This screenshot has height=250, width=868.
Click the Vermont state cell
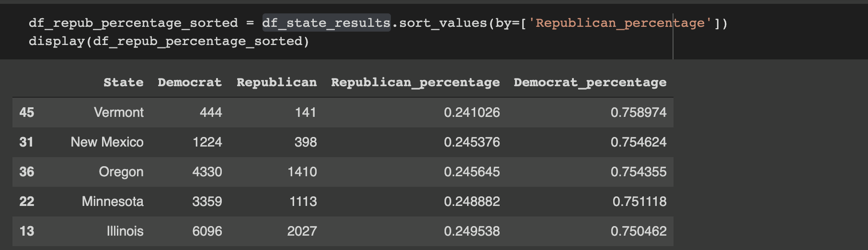[119, 113]
